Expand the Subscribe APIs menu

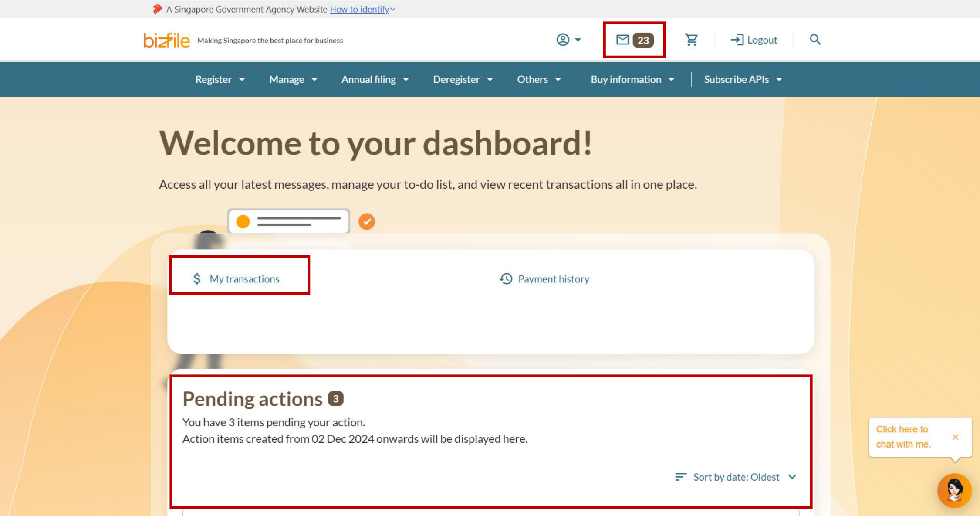743,79
